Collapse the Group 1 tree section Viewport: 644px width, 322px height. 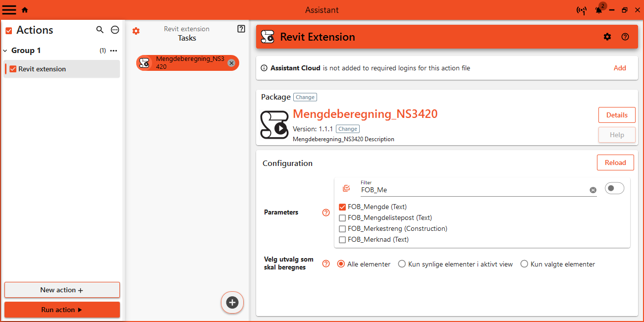pyautogui.click(x=5, y=51)
